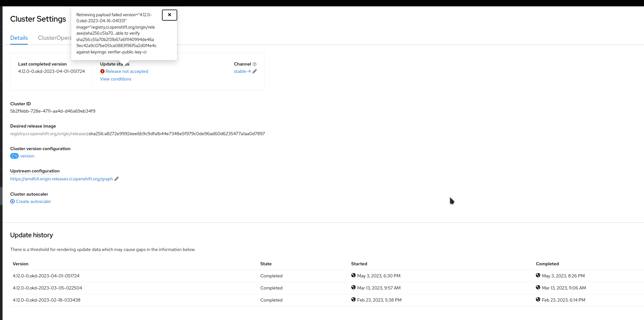Click last completed version 4.12.0-0.okd-2023-04-01-051724

52,71
